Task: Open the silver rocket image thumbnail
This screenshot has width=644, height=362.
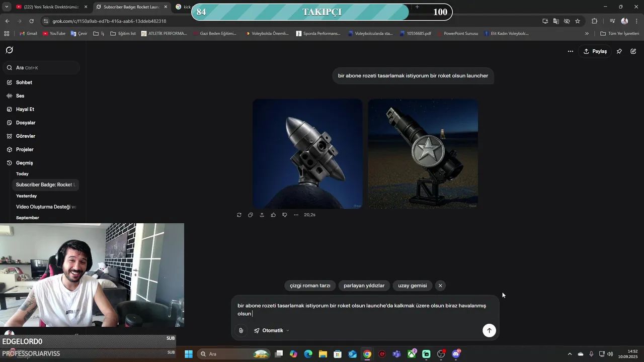Action: coord(307,153)
